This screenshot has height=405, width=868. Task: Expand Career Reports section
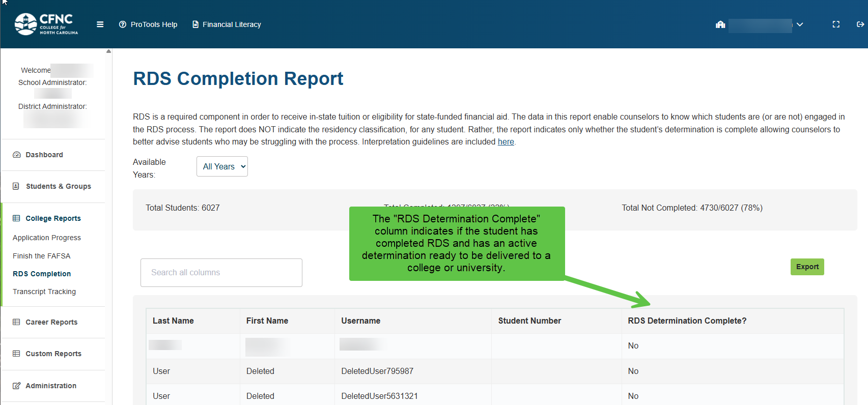click(x=51, y=322)
